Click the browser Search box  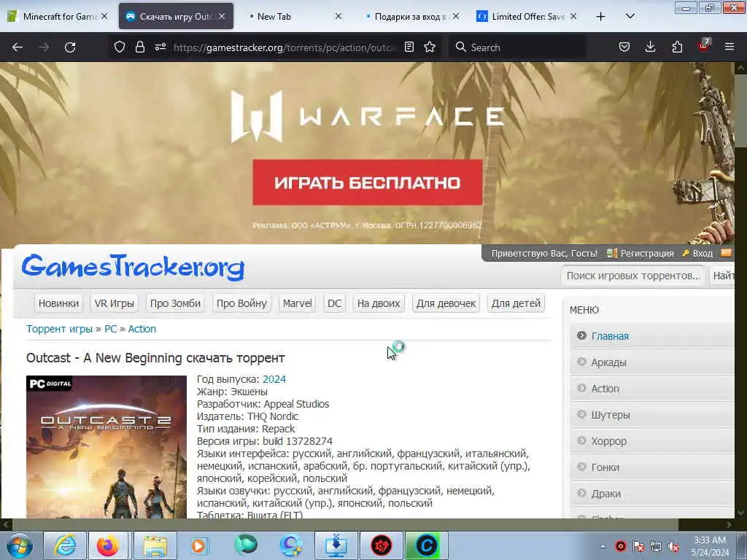(x=517, y=47)
